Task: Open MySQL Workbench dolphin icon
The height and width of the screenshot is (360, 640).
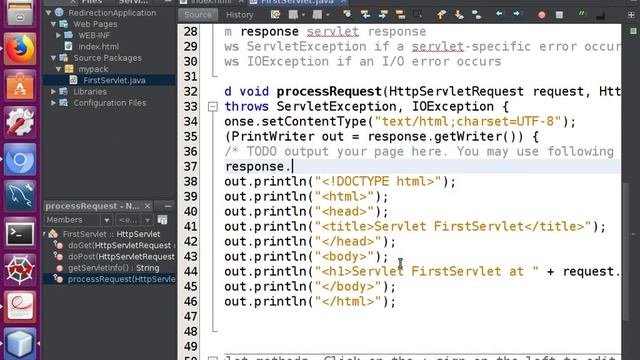Action: (20, 196)
